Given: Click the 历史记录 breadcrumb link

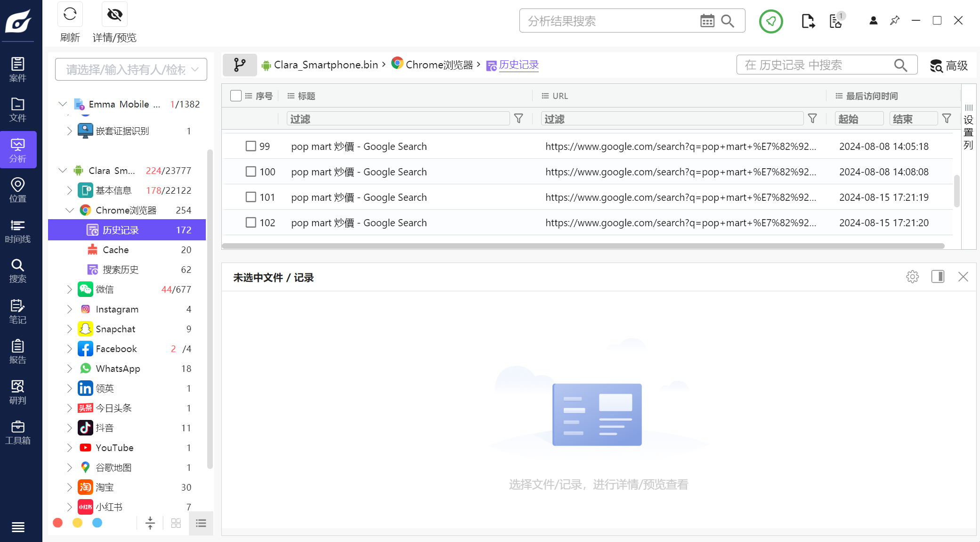Looking at the screenshot, I should pyautogui.click(x=518, y=65).
